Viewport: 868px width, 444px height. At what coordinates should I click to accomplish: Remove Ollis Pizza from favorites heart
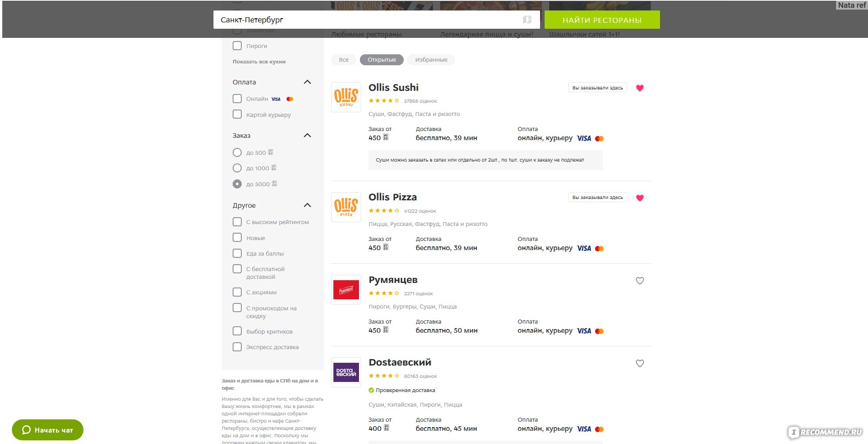point(640,198)
